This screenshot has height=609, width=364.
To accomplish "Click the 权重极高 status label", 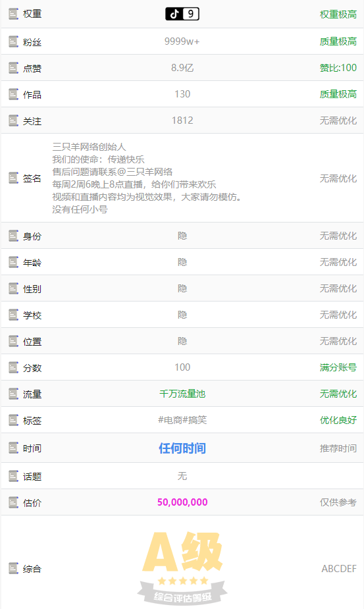I will tap(338, 14).
